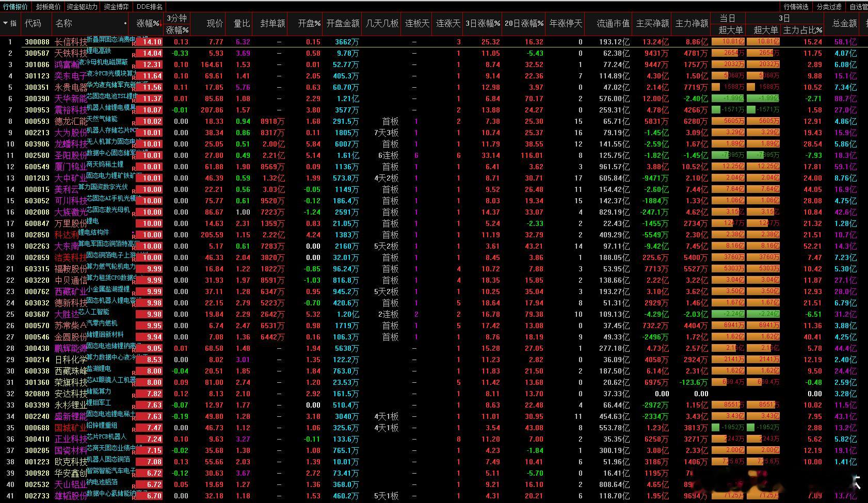Select stock code 603052
Screen dimensions: 868x503
(x=37, y=201)
